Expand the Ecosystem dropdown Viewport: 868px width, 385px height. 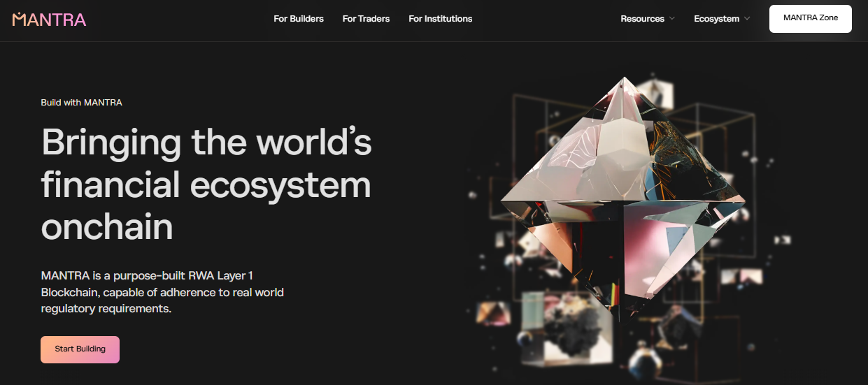click(722, 19)
